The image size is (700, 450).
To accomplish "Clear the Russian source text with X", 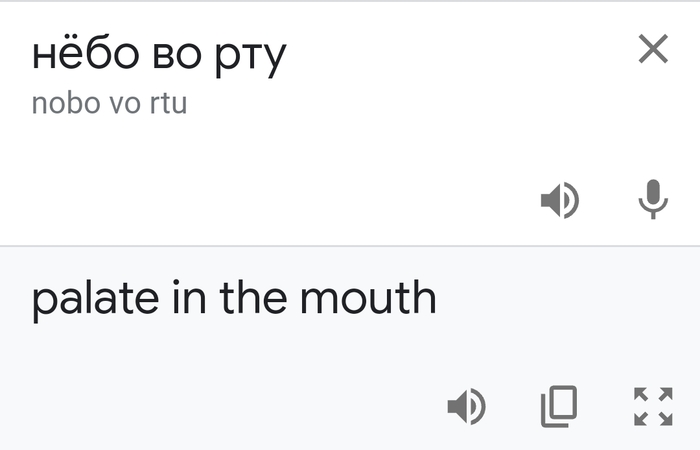I will [653, 48].
